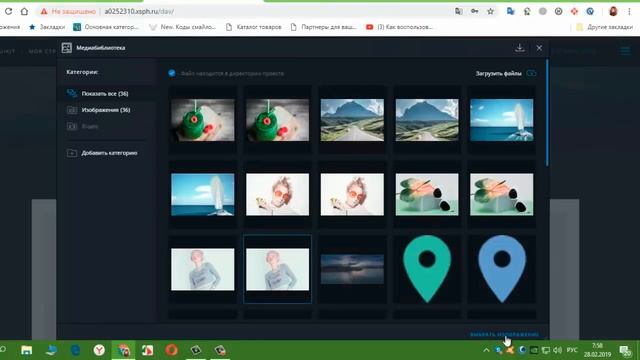Select the first woman in sweater thumbnail
Screen dimensions: 640x360
tap(203, 269)
